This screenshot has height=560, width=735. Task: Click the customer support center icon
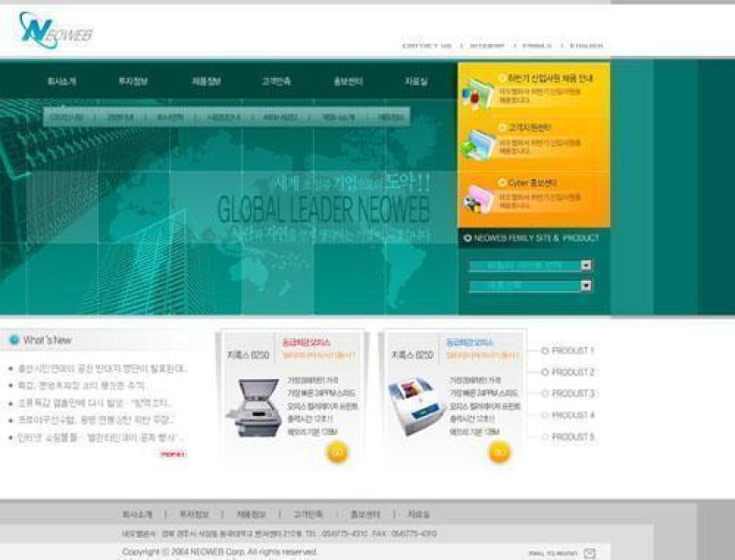(x=478, y=142)
